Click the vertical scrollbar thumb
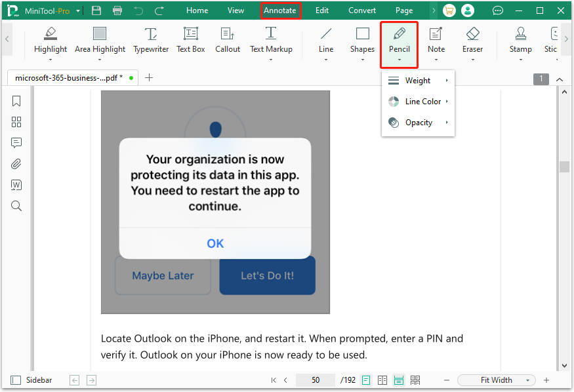574x392 pixels. 564,167
